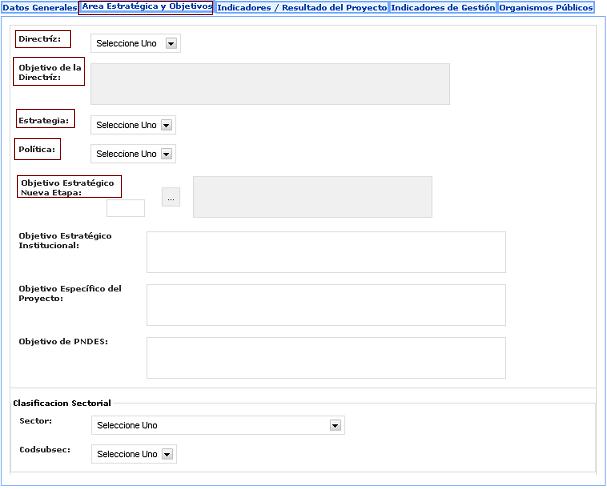
Task: Focus the Objetivo Estratégico Institucional text area
Action: point(325,252)
